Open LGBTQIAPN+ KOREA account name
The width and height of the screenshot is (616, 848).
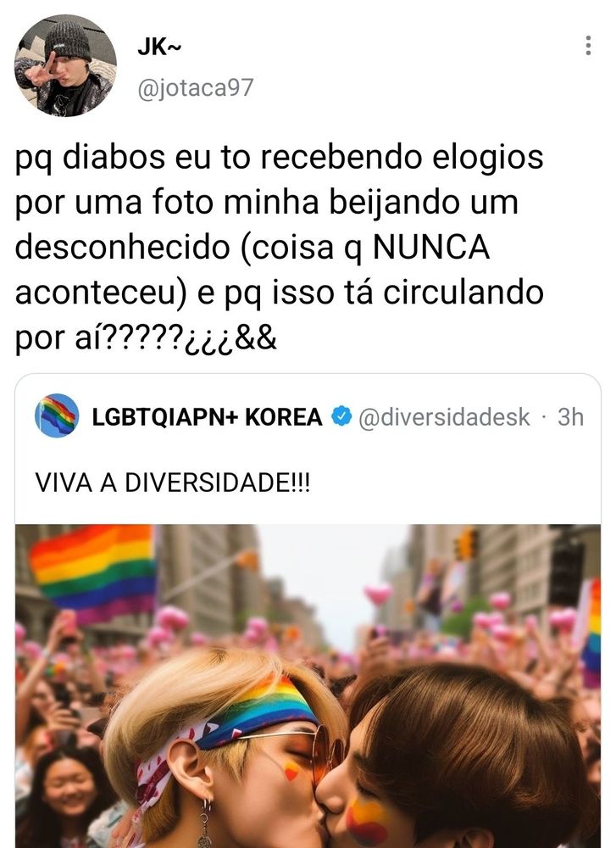point(207,417)
